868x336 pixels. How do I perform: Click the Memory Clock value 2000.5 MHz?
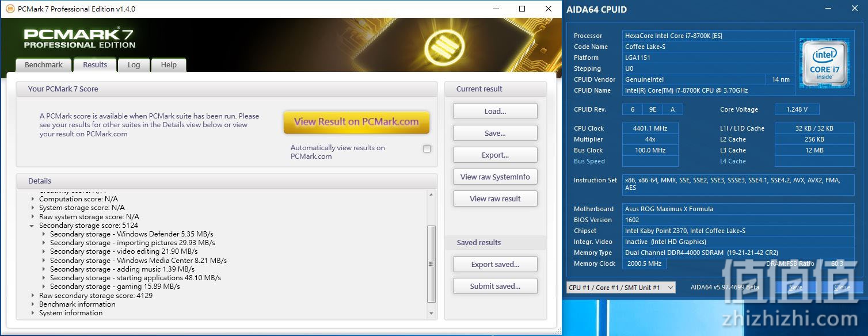coord(644,264)
